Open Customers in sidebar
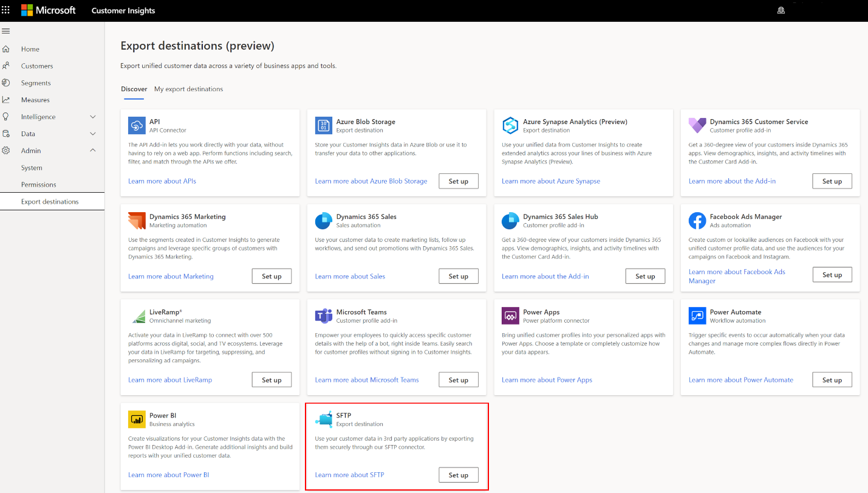The image size is (868, 493). (x=37, y=66)
